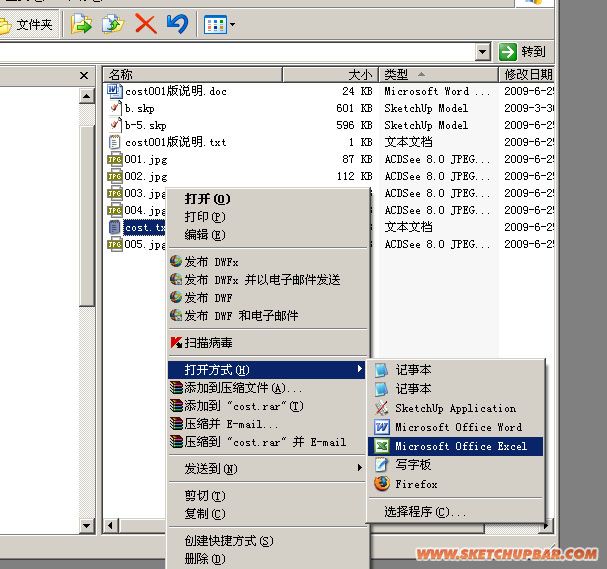Open with Microsoft Office Word icon
Screen dimensions: 607x569
(x=382, y=427)
